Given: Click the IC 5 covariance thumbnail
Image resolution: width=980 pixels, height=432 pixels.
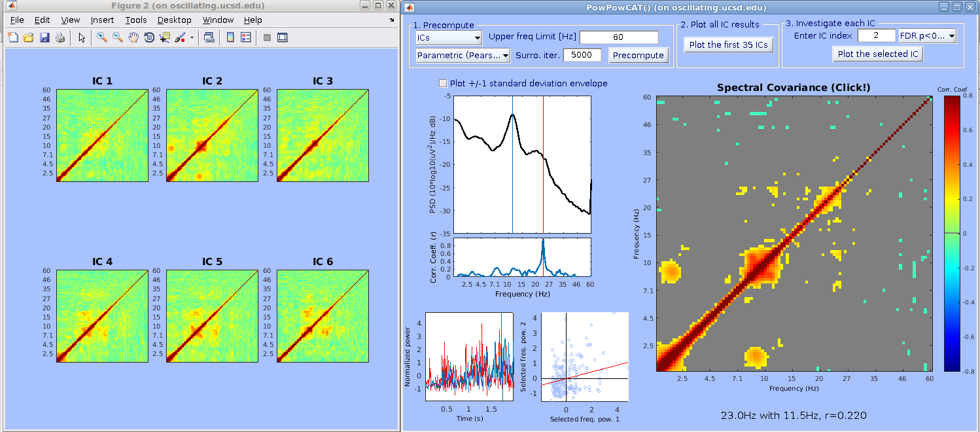Looking at the screenshot, I should [212, 316].
